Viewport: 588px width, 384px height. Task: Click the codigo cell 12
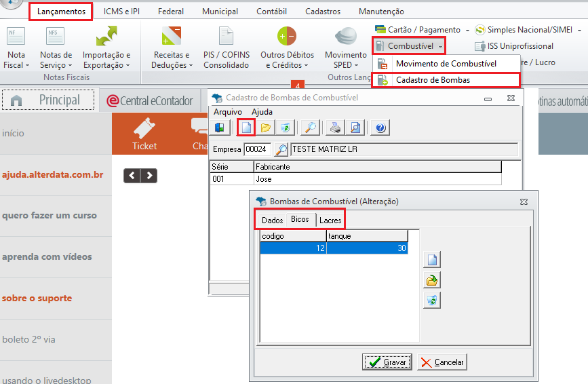[x=293, y=248]
